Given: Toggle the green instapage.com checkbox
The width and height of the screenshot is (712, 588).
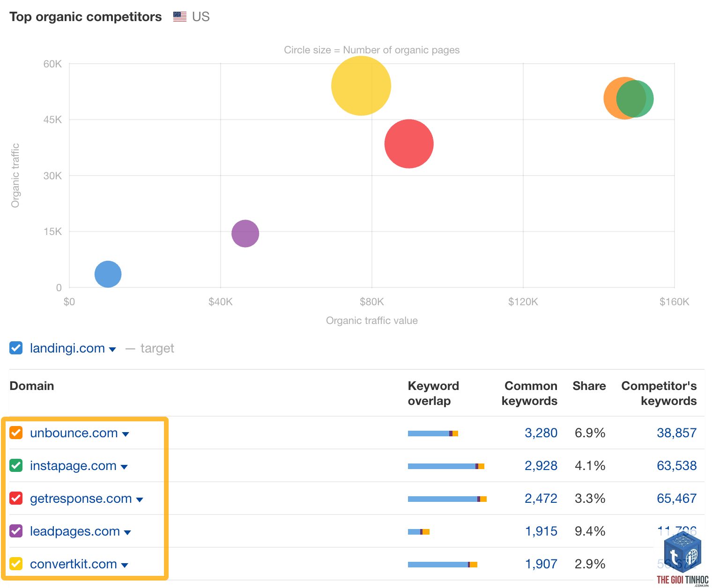Looking at the screenshot, I should [x=16, y=465].
